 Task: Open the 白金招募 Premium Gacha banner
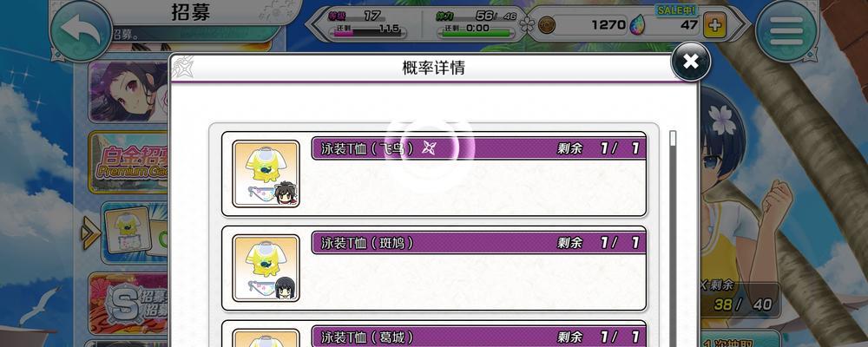pyautogui.click(x=129, y=162)
